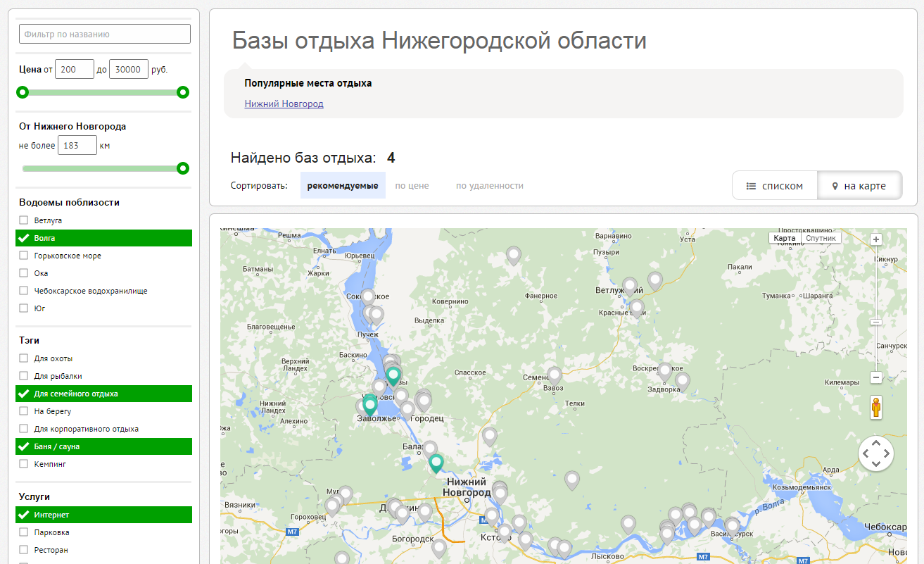Switch to списком list view

(x=775, y=186)
